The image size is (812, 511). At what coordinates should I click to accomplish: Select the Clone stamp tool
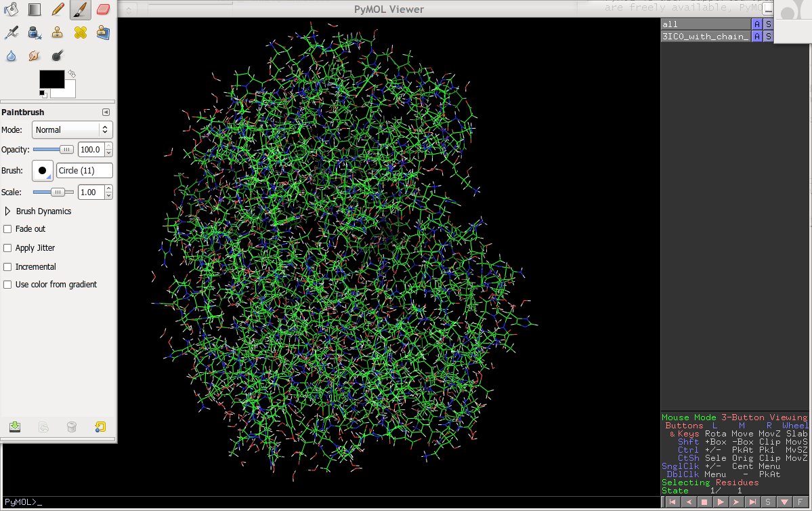point(58,32)
